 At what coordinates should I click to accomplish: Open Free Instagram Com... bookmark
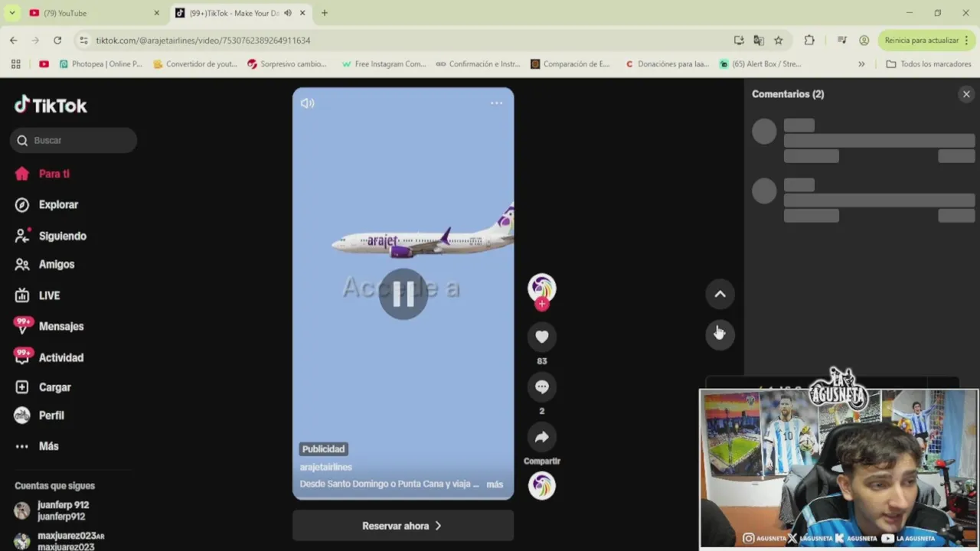384,64
